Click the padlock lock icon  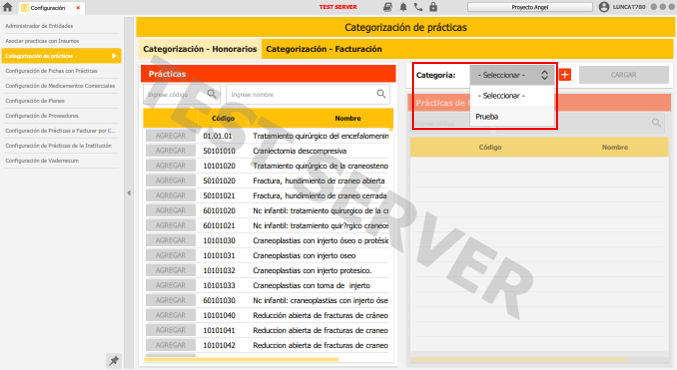[x=433, y=7]
